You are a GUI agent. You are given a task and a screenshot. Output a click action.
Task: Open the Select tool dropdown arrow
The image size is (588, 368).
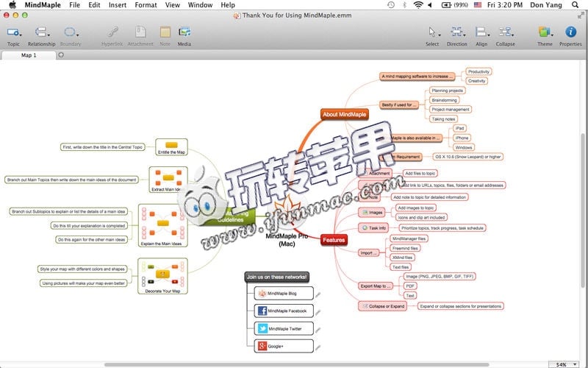pyautogui.click(x=439, y=35)
